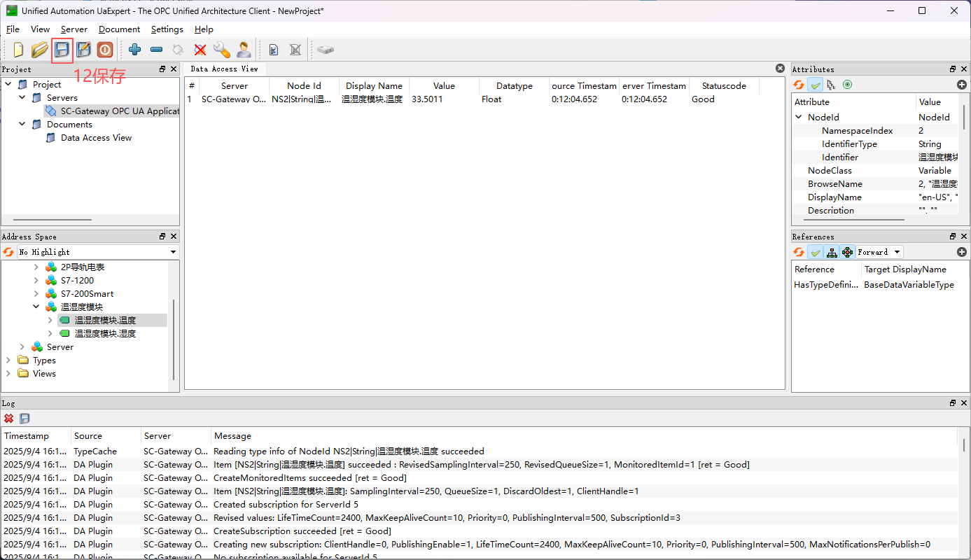Open server properties with wrench icon
971x560 pixels.
coord(221,50)
